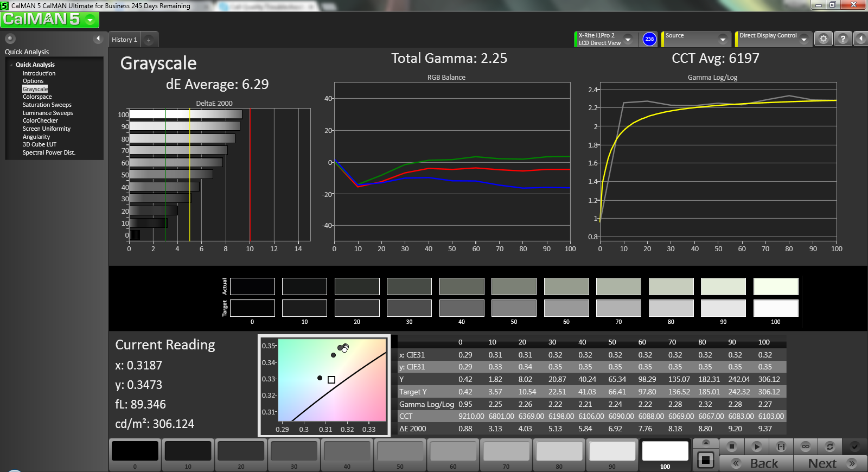Collapse the Quick Analysis tree node

pyautogui.click(x=11, y=65)
